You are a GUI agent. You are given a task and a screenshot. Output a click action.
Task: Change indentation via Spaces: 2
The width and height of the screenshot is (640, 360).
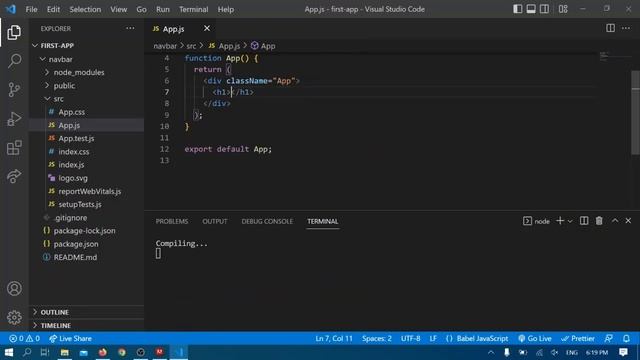376,338
